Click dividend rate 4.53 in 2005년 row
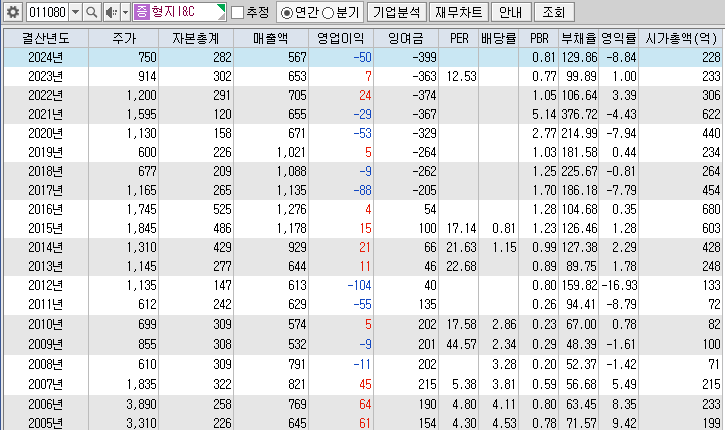The height and width of the screenshot is (430, 725). (x=504, y=423)
